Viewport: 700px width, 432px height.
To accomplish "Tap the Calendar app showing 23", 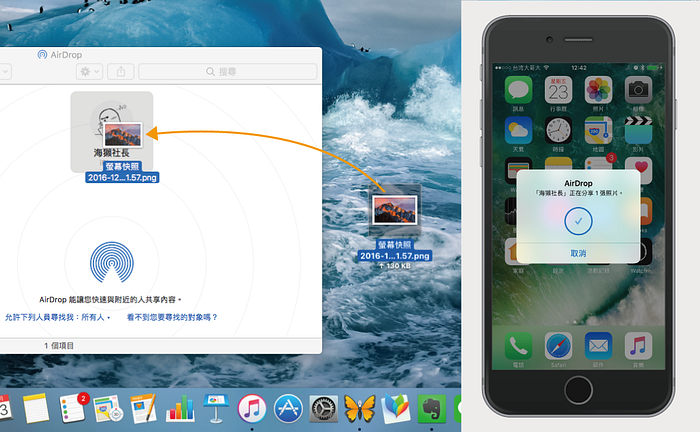I will (558, 90).
